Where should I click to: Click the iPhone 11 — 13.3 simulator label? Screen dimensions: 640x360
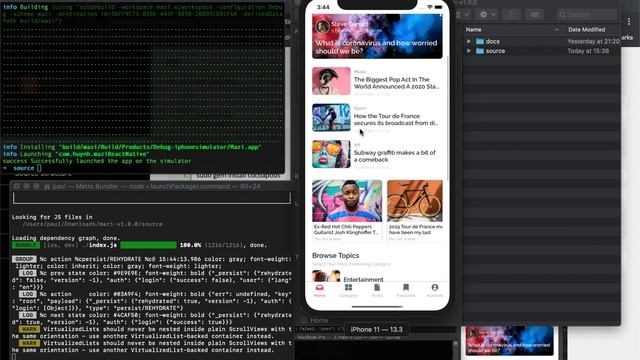point(376,329)
